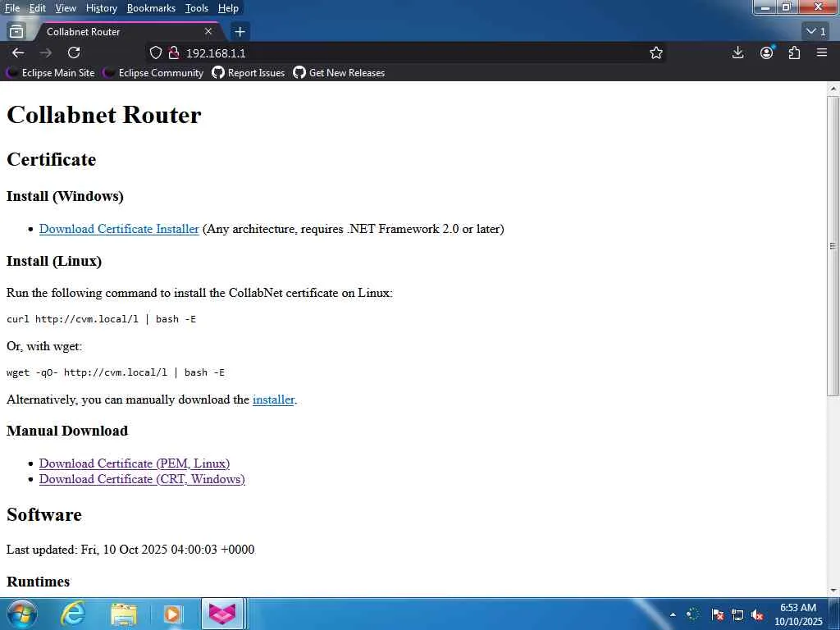Bookmark this page with the star icon

pos(656,52)
